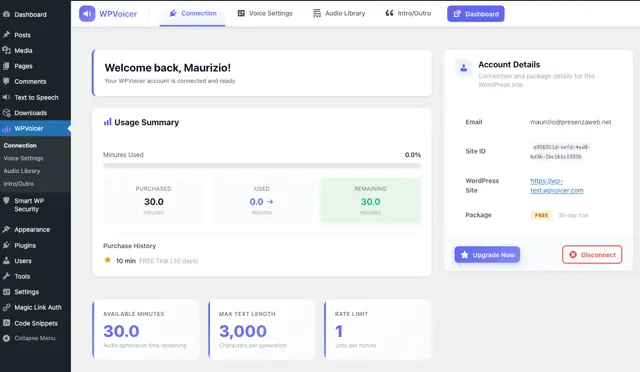Click the Comments bubble icon
This screenshot has height=372, width=640.
pyautogui.click(x=7, y=81)
